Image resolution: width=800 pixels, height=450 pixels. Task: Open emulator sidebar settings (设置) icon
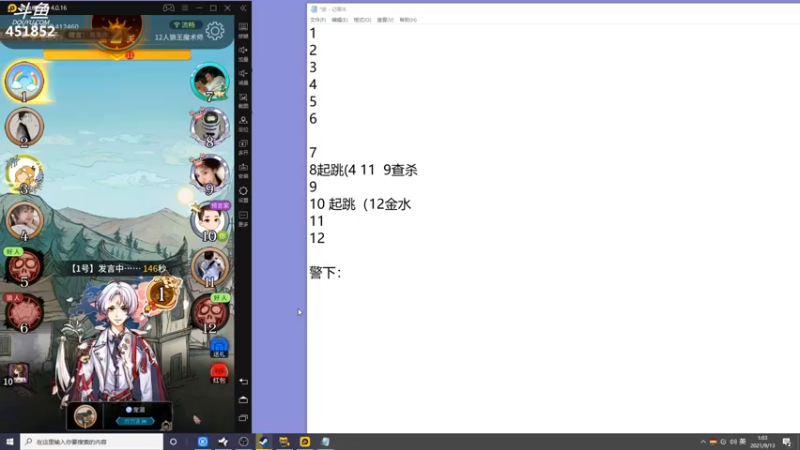[x=243, y=194]
